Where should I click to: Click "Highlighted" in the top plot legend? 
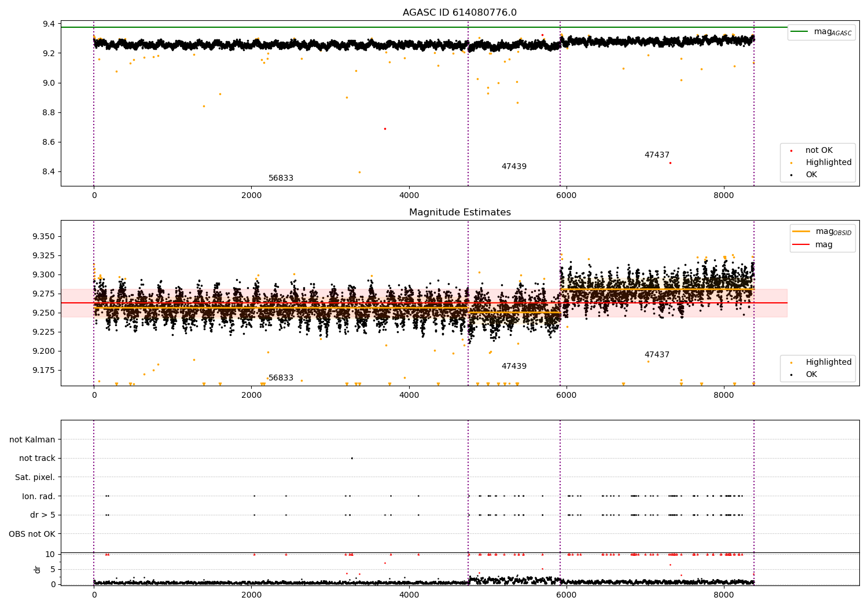pos(828,163)
